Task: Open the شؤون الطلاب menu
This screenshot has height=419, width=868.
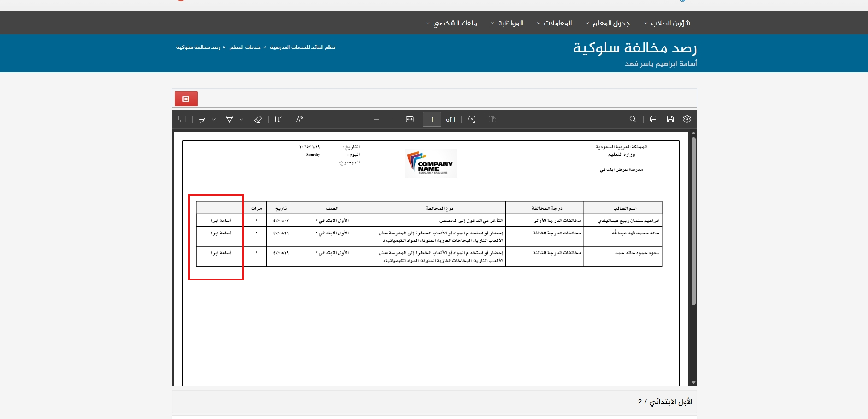Action: [667, 23]
